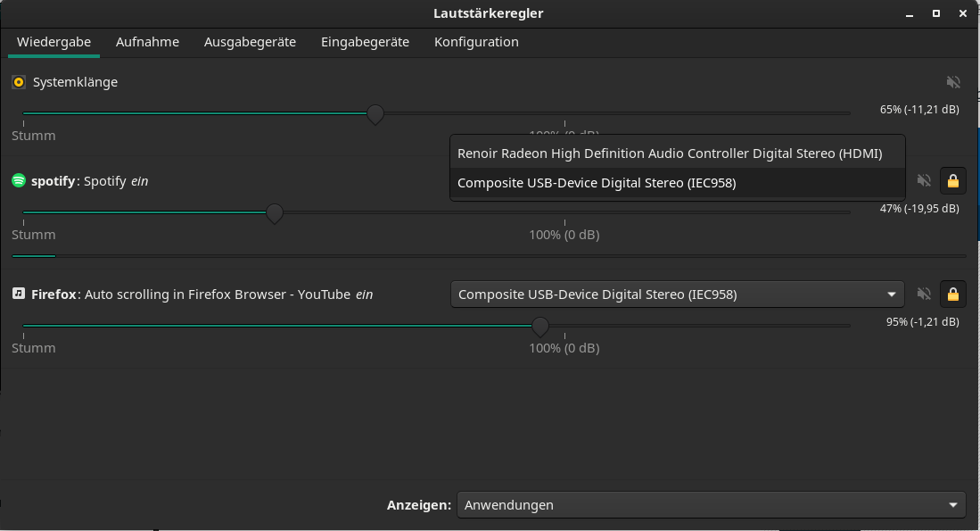Image resolution: width=980 pixels, height=531 pixels.
Task: Click the lock channels icon for Spotify
Action: coord(952,180)
